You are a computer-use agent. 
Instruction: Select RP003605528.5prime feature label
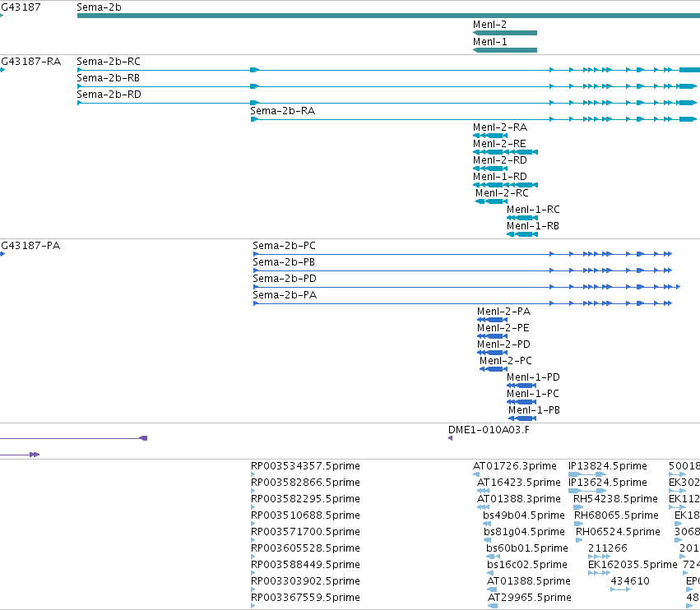305,548
